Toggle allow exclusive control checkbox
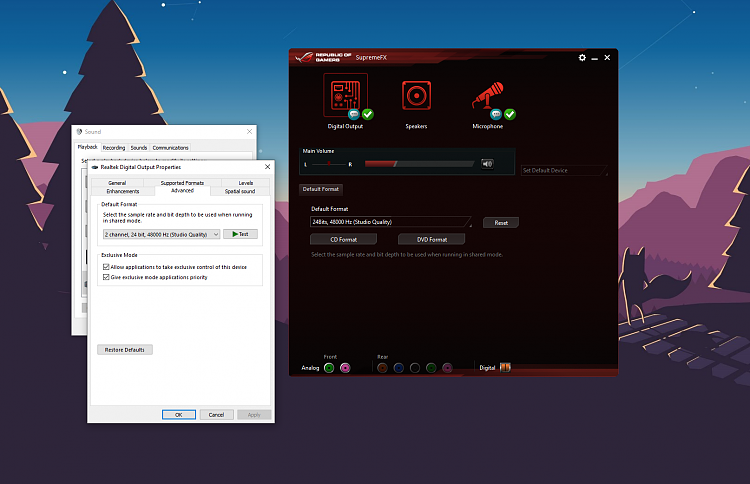The height and width of the screenshot is (484, 750). click(x=106, y=267)
